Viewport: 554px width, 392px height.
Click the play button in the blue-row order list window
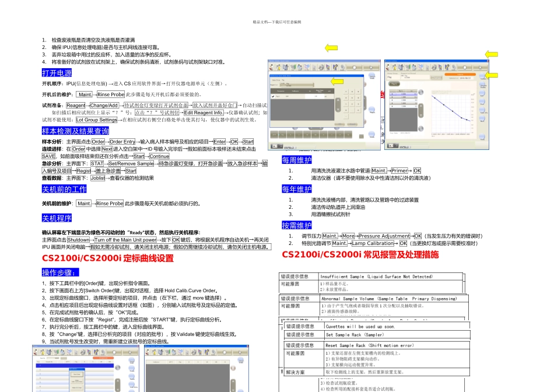pos(129,352)
